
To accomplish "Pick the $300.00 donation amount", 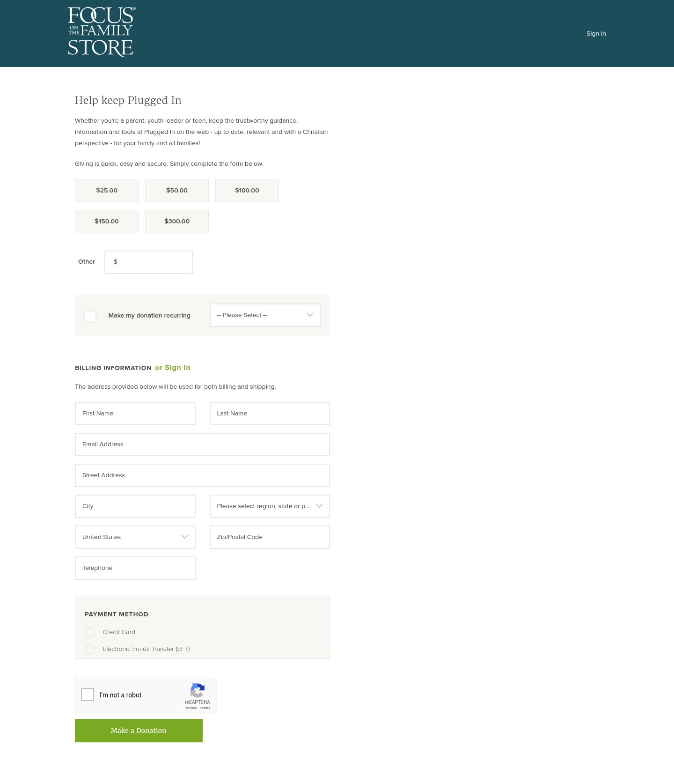I will [177, 222].
